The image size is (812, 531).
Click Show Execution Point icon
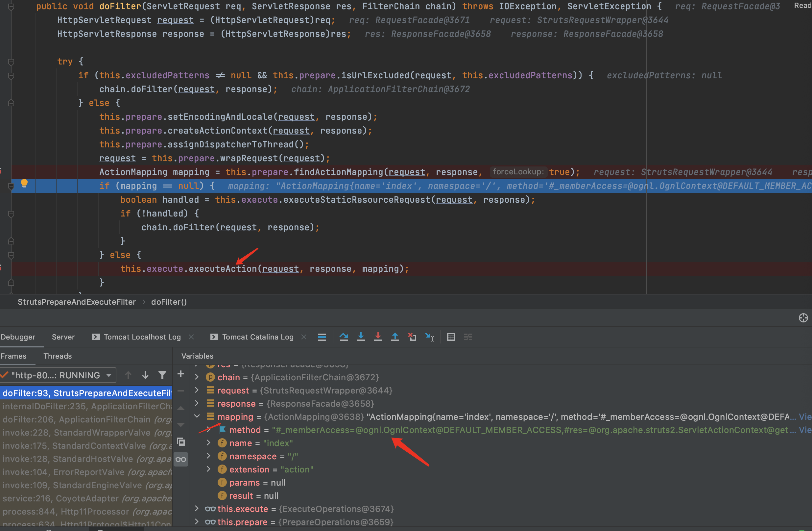pyautogui.click(x=322, y=337)
